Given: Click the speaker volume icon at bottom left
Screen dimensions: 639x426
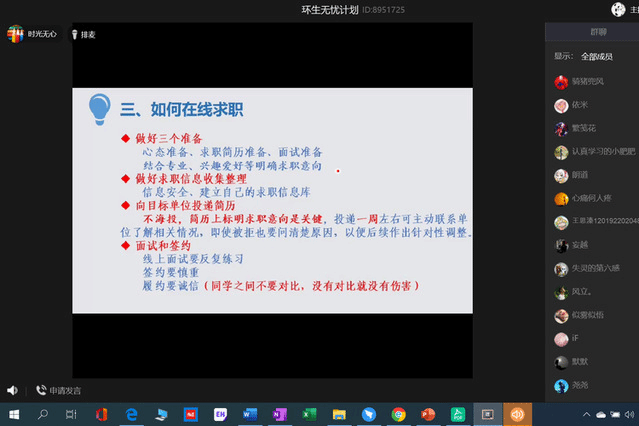Looking at the screenshot, I should coord(12,390).
